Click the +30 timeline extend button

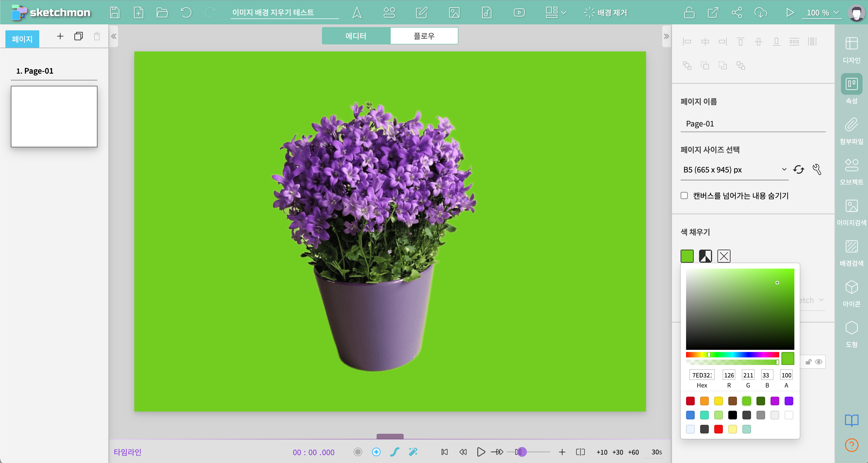tap(617, 452)
